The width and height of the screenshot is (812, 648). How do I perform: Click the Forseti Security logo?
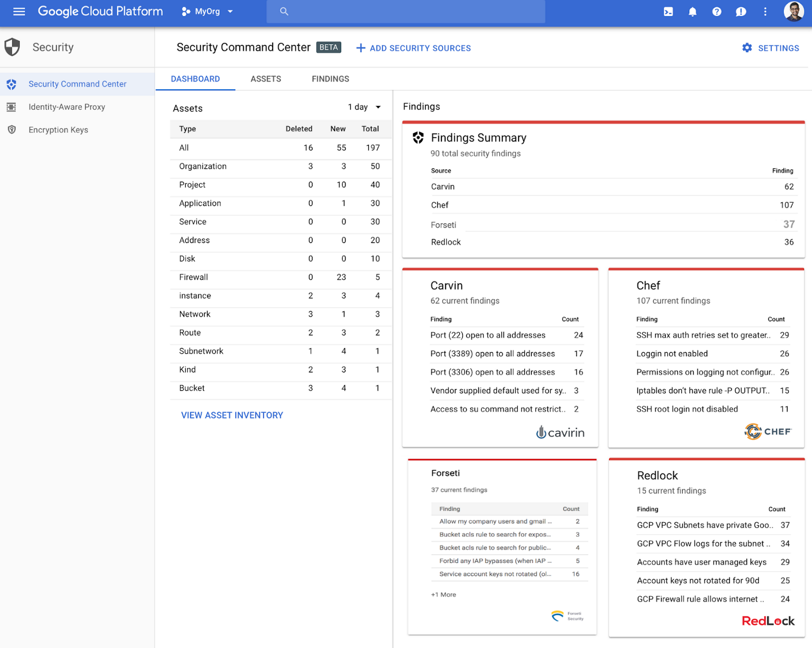point(567,616)
